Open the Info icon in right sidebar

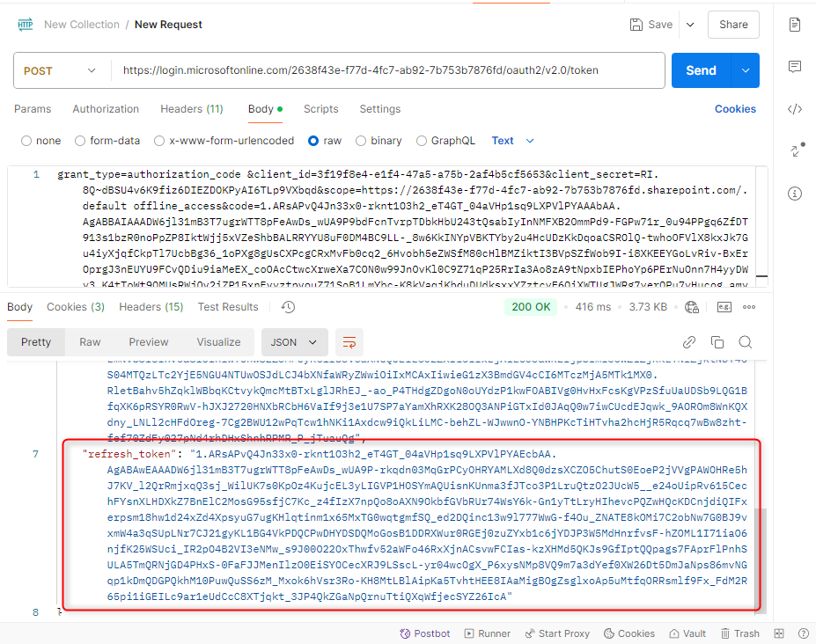(x=795, y=194)
